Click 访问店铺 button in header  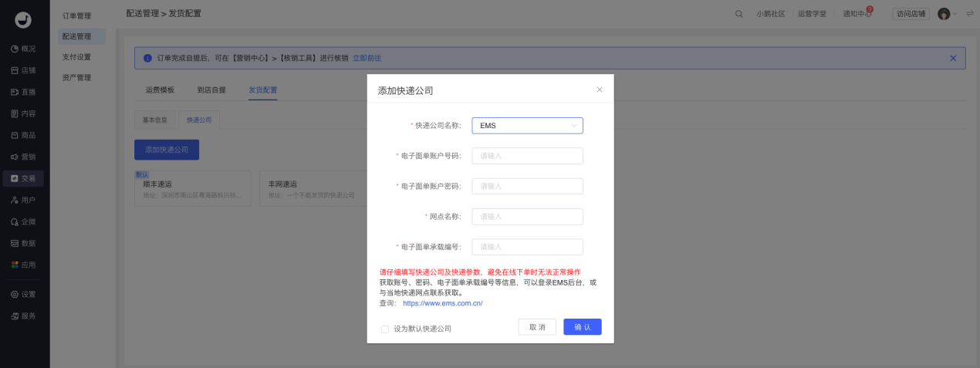coord(911,14)
